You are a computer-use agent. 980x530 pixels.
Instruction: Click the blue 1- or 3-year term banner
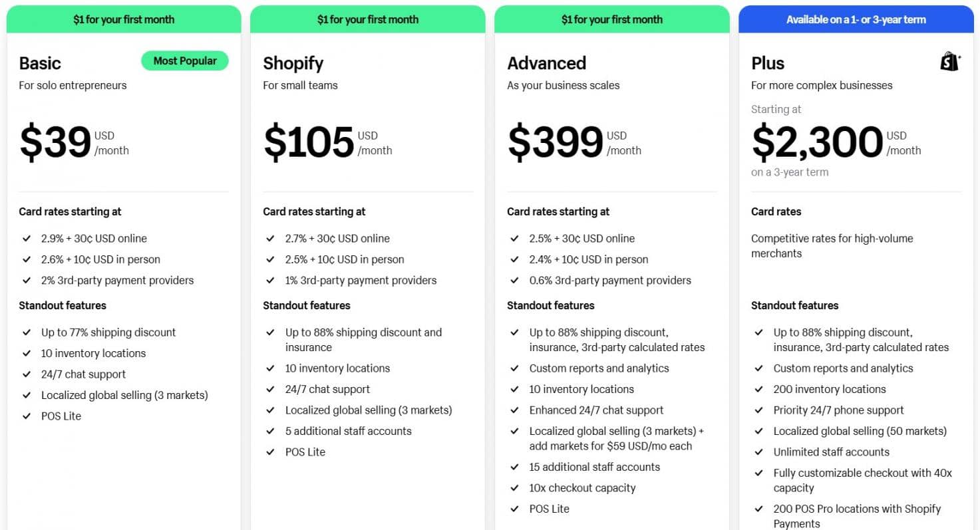[856, 19]
